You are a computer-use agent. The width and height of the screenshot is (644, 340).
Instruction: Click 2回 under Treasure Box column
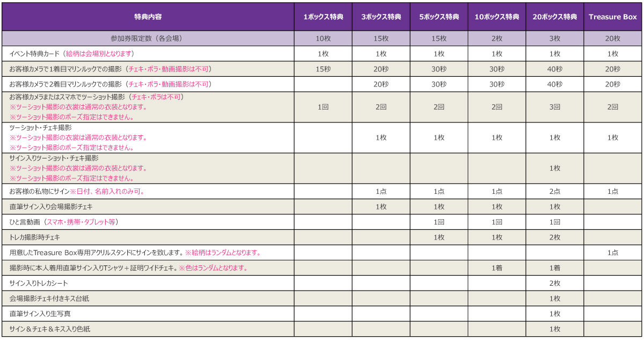(613, 107)
